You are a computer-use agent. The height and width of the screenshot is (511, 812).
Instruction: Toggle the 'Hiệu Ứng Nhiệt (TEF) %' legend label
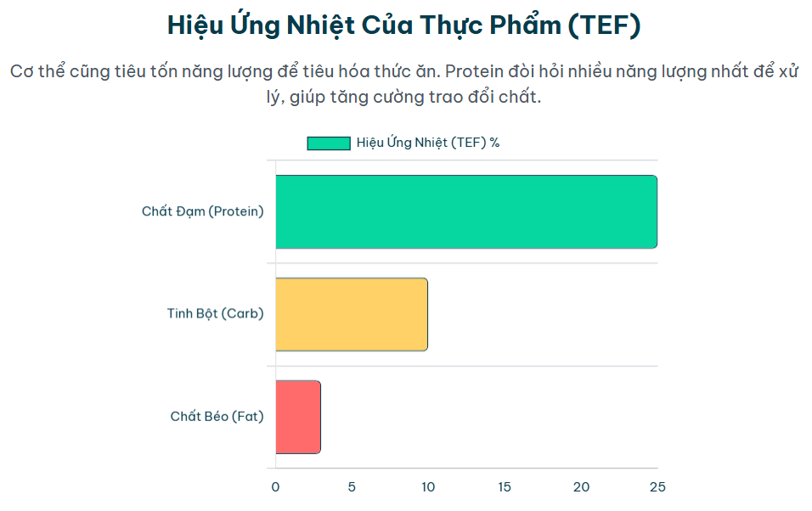coord(428,143)
